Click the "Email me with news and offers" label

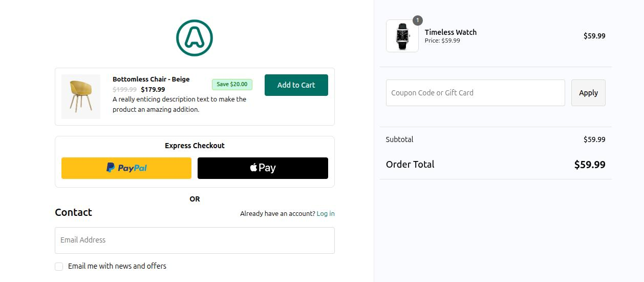117,266
